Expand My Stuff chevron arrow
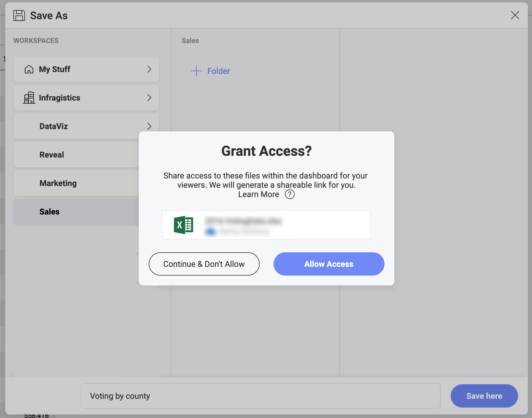The image size is (532, 418). point(149,69)
